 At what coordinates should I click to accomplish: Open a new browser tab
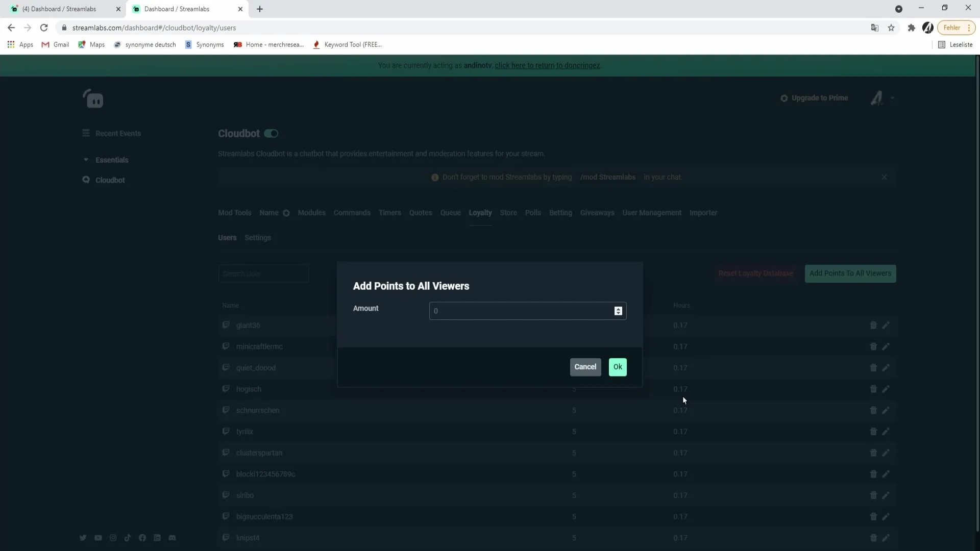260,9
